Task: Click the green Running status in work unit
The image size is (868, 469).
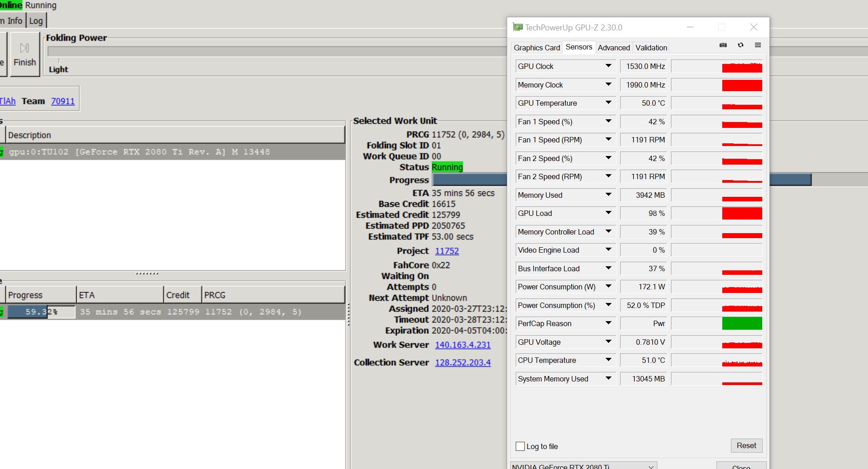Action: 447,167
